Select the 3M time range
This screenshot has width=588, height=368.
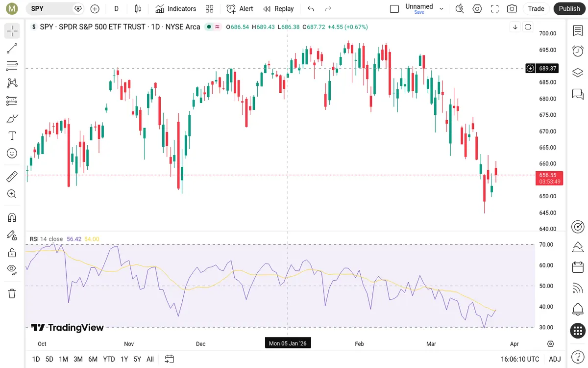[x=78, y=359]
